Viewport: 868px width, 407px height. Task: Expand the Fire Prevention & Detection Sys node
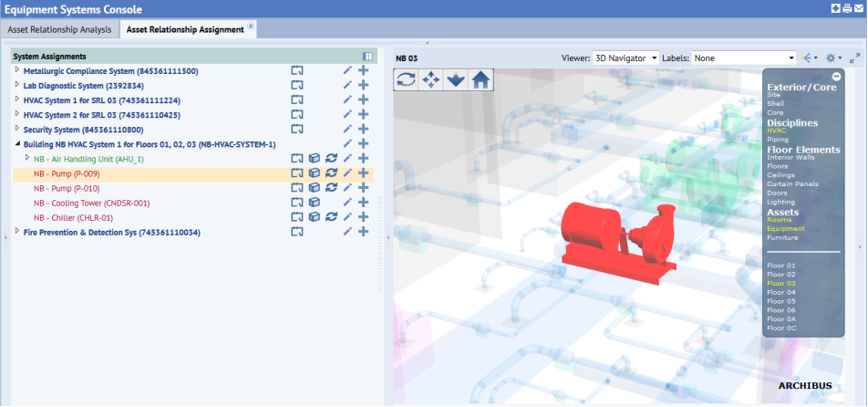16,232
